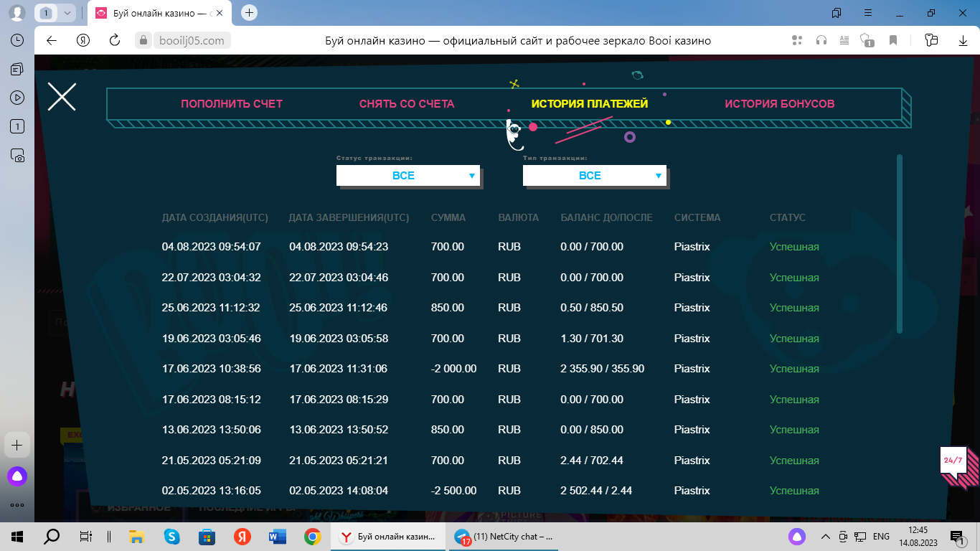Select the ИСТОРИЯ ПЛАТЕЖЕЙ tab
This screenshot has width=980, height=551.
click(590, 104)
